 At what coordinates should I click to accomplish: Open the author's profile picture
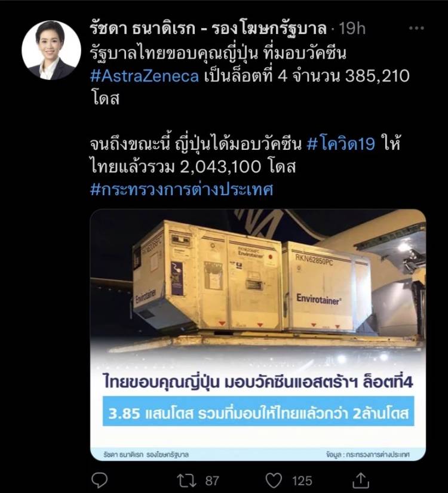(51, 50)
